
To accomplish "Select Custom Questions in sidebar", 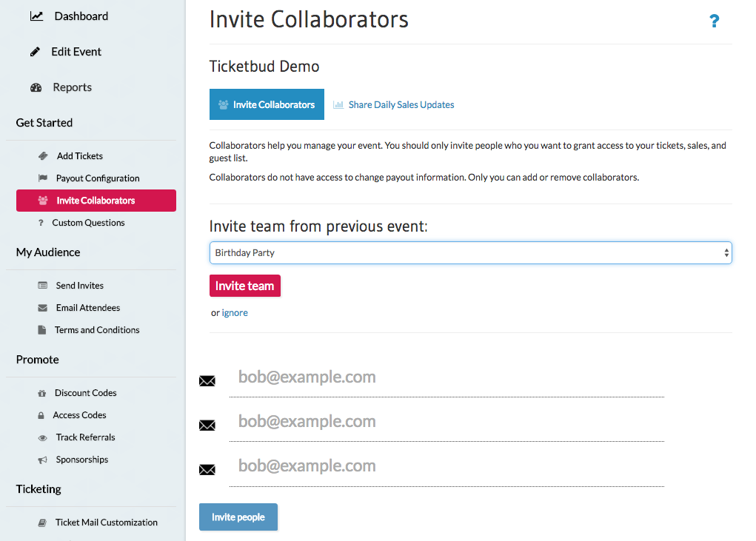I will [x=88, y=223].
